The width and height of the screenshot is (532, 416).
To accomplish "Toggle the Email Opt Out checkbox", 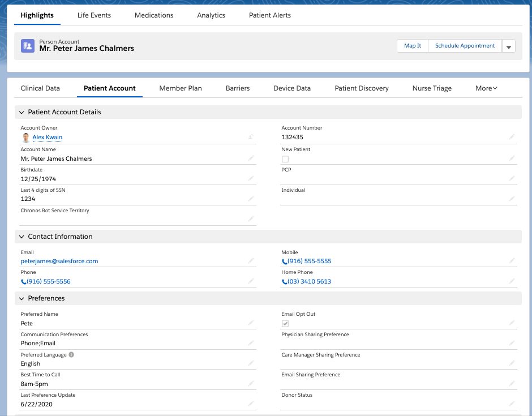I will click(285, 324).
